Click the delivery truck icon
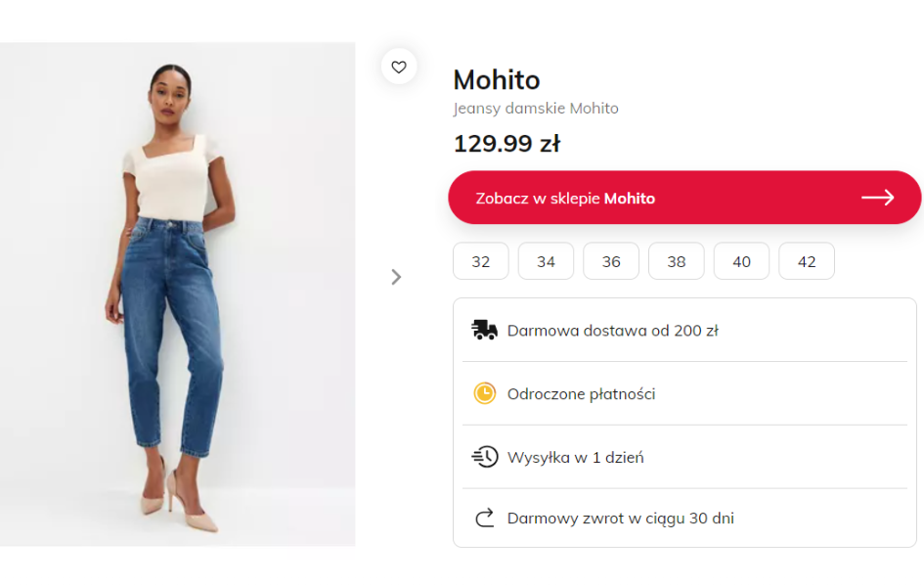Viewport: 924px width, 587px height. (485, 330)
